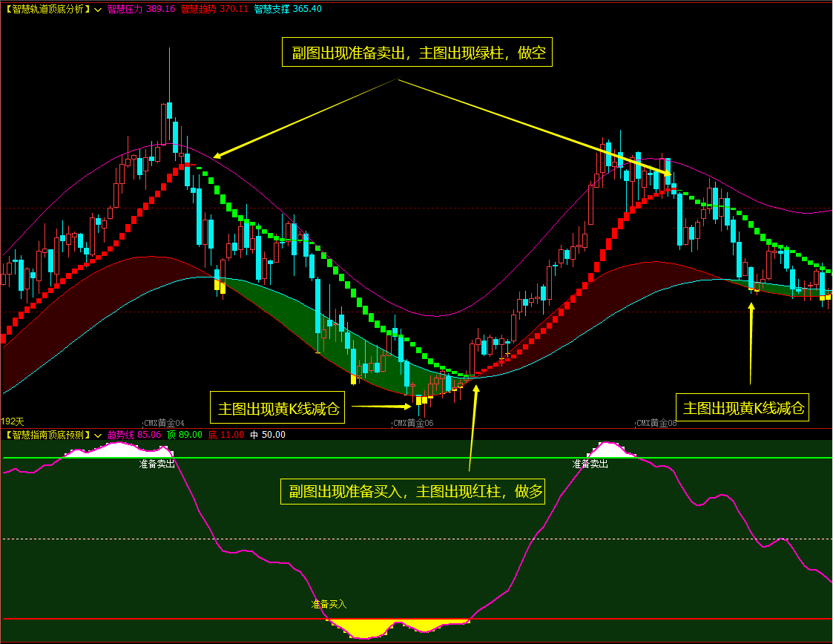The image size is (833, 644).
Task: Click the CMX黄金04 date axis marker
Action: point(164,423)
